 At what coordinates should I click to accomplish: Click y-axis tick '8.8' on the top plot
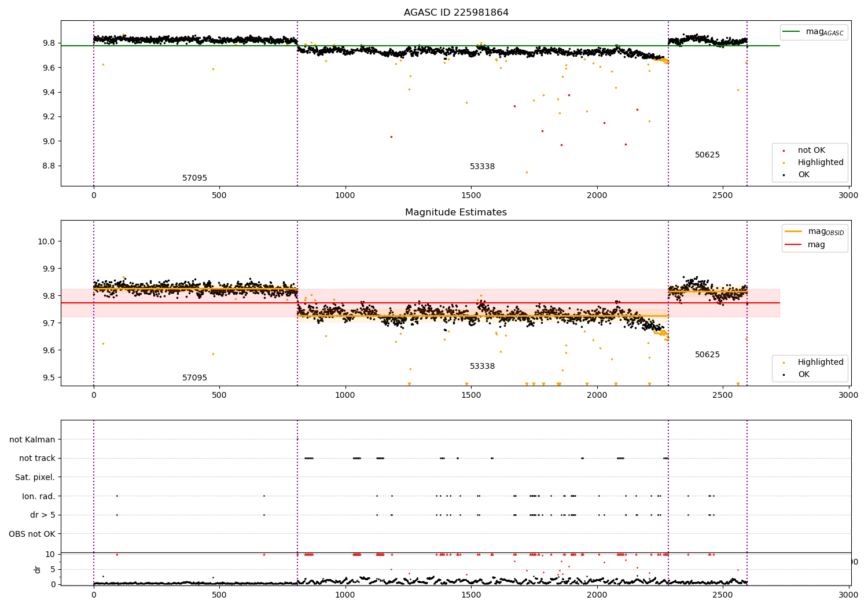[x=49, y=166]
